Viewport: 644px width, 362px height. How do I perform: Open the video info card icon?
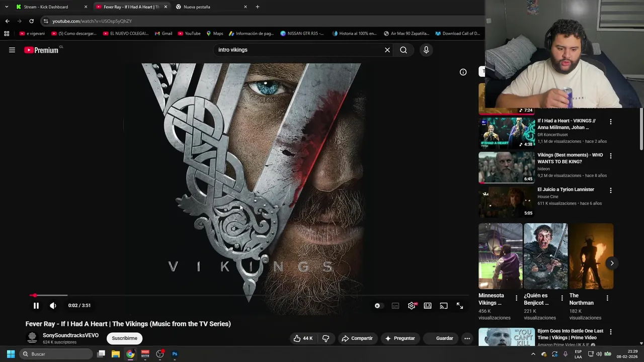tap(463, 72)
